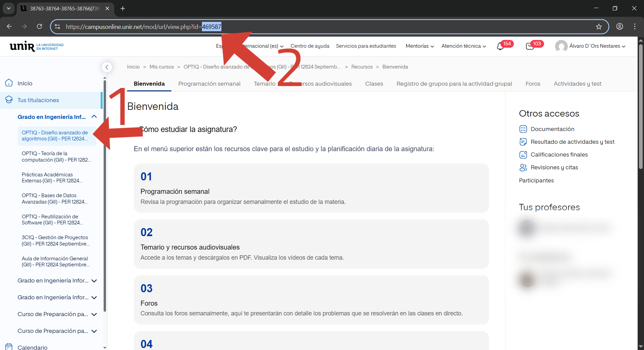The width and height of the screenshot is (644, 350).
Task: Open OPTIQ - Teoría de la computación course
Action: click(56, 157)
